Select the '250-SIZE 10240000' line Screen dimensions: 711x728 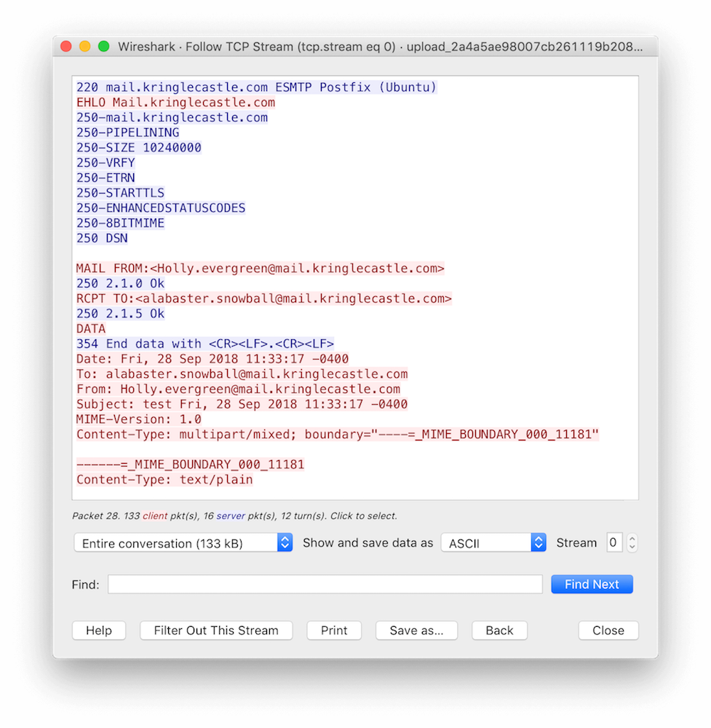pos(139,148)
